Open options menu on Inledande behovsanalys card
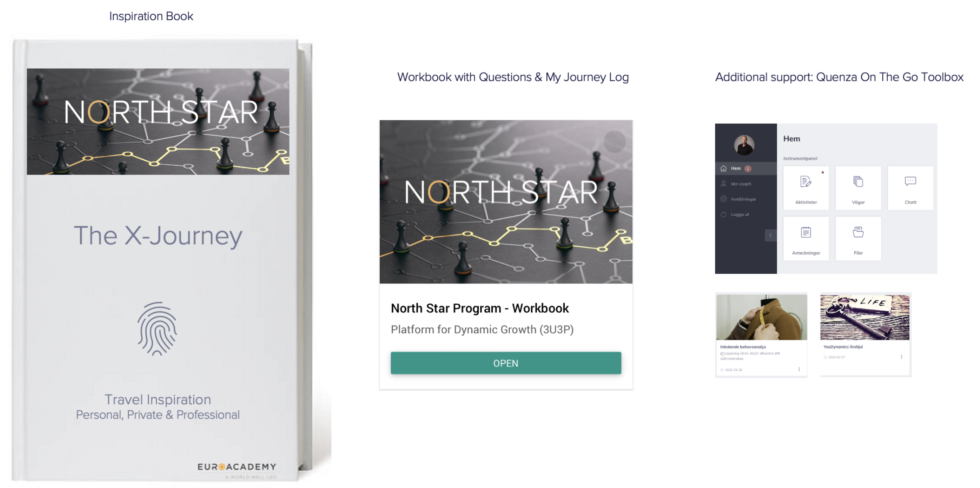 799,369
